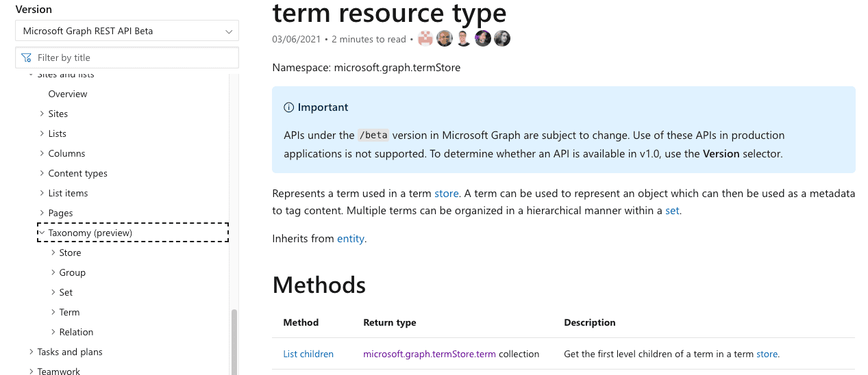
Task: Click the Important info icon
Action: point(289,107)
